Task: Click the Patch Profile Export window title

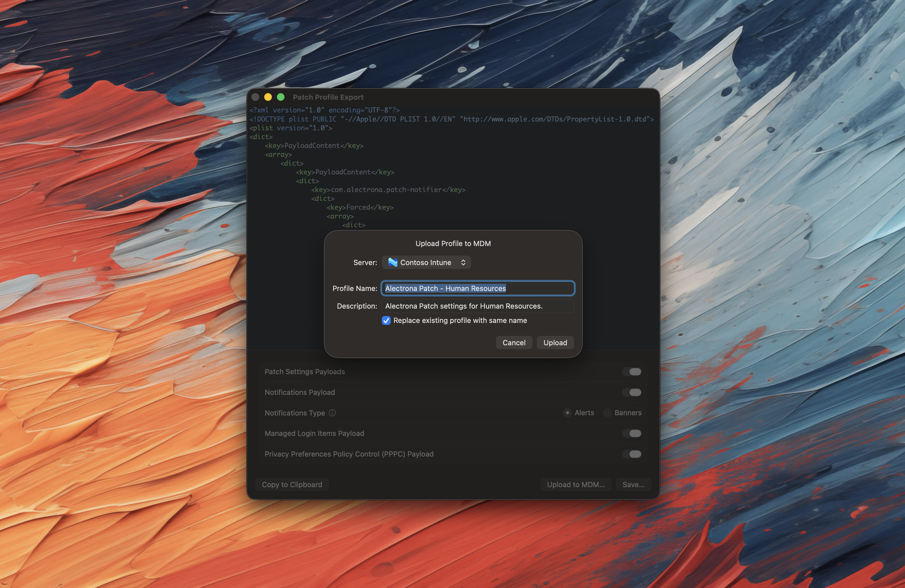Action: (x=328, y=97)
